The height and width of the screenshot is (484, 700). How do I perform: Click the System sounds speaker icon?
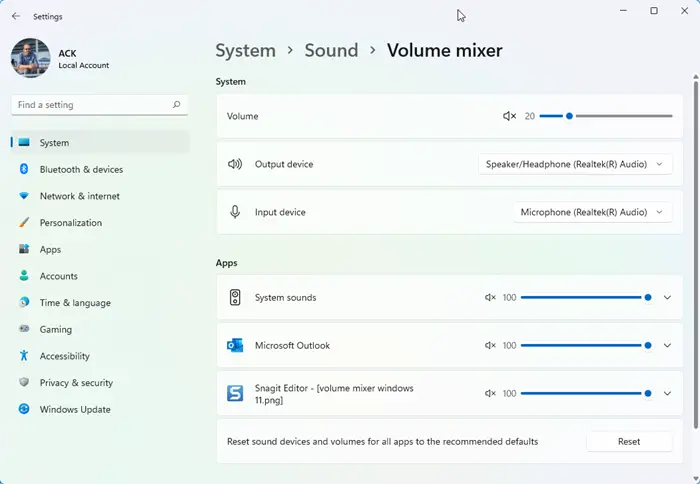click(x=235, y=298)
